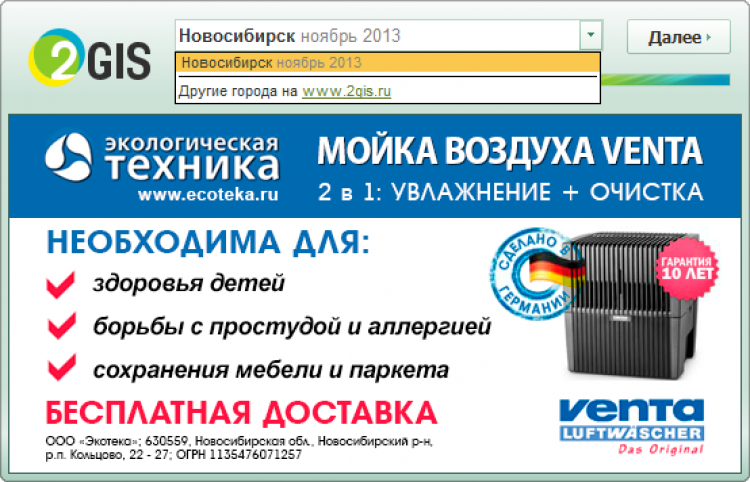Screen dimensions: 750x482
Task: Select Новосибирск ноябрь 2013 from dropdown list
Action: 387,63
